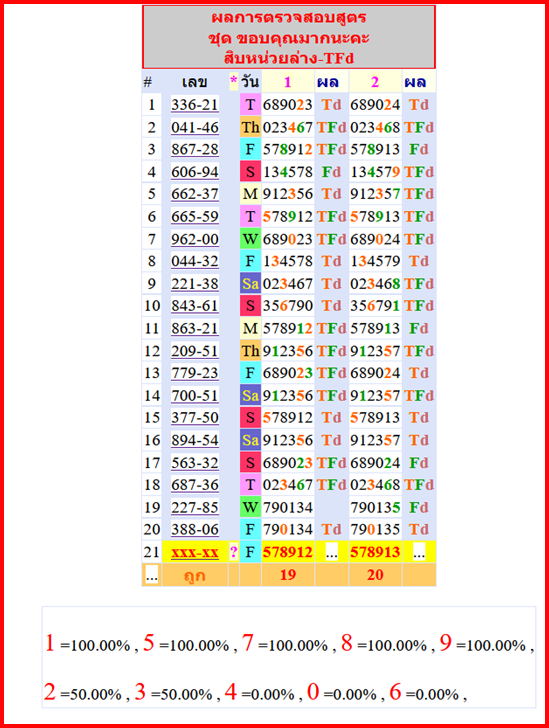Image resolution: width=549 pixels, height=728 pixels.
Task: Click the magenta question mark in row 21
Action: tap(234, 552)
